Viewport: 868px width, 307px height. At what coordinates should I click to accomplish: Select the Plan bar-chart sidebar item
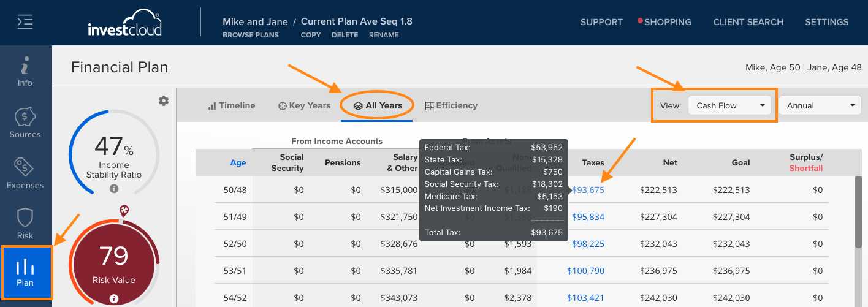[x=25, y=273]
